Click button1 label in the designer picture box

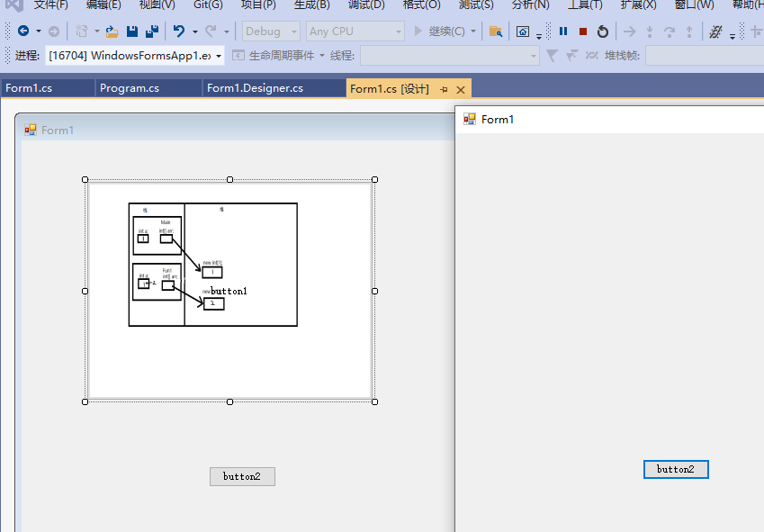[229, 291]
